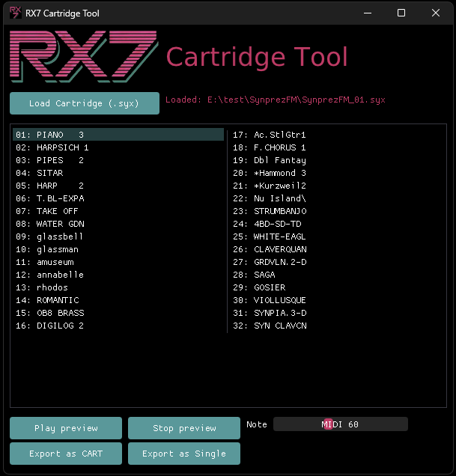Export the bank with Export as CART
Viewport: 456px width, 476px height.
(x=66, y=454)
